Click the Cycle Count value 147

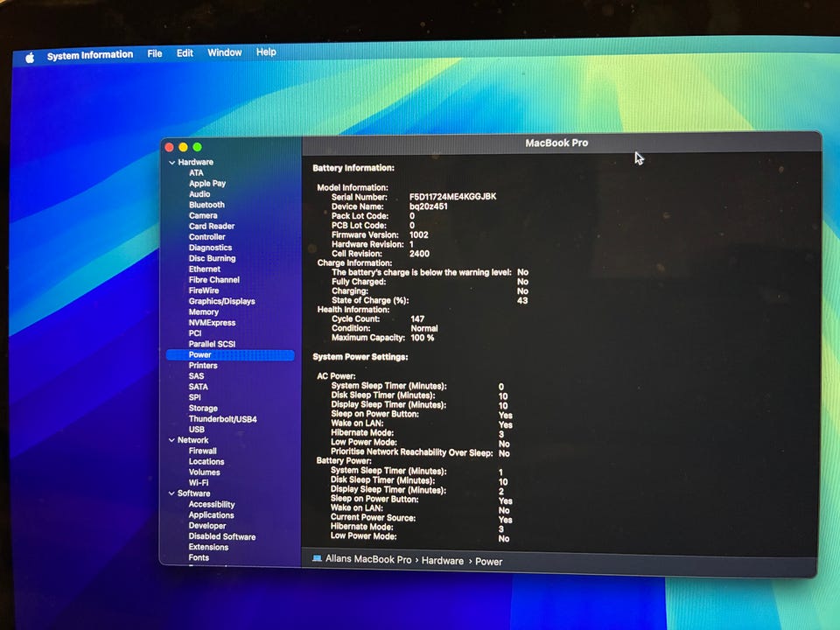pyautogui.click(x=417, y=318)
